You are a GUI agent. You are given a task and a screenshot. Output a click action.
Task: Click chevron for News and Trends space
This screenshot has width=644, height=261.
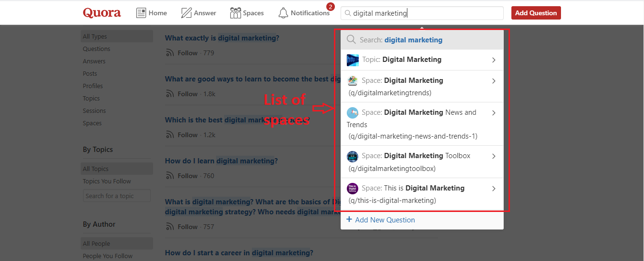[494, 113]
